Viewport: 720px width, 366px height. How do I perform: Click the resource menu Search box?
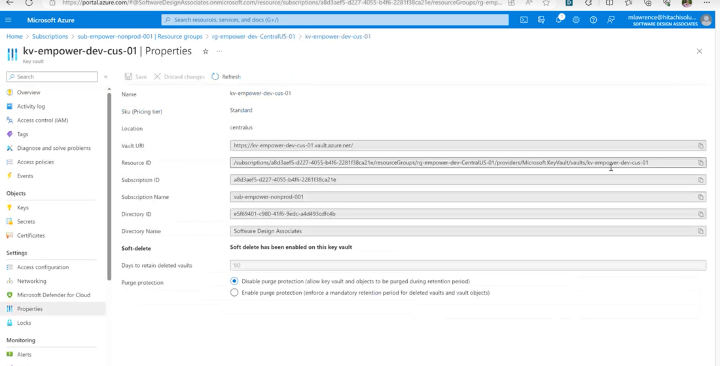(52, 77)
